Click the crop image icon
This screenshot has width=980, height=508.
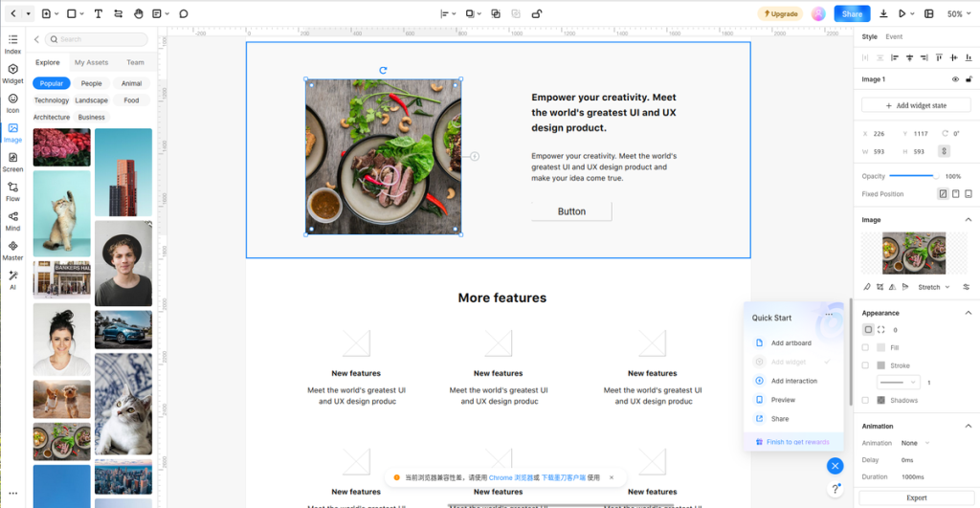click(x=880, y=287)
